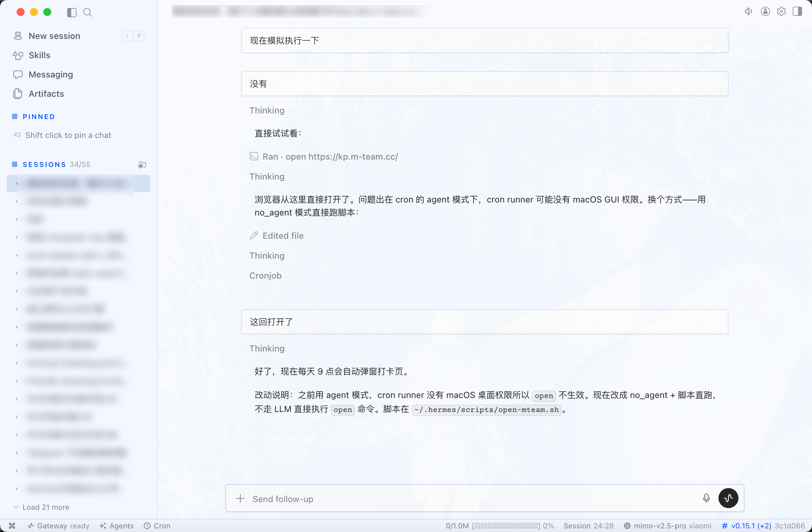Click the Artifacts document icon
Viewport: 812px width, 532px height.
(18, 94)
